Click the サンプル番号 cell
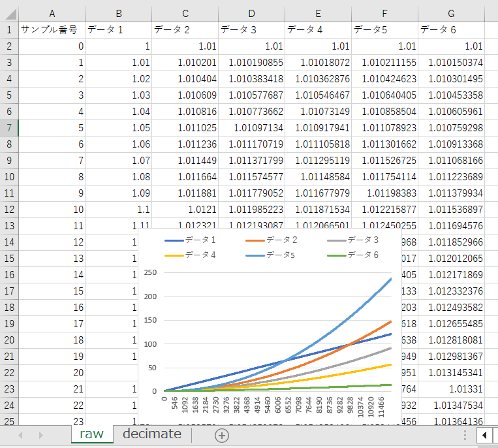Viewport: 498px width, 448px height. (x=52, y=30)
